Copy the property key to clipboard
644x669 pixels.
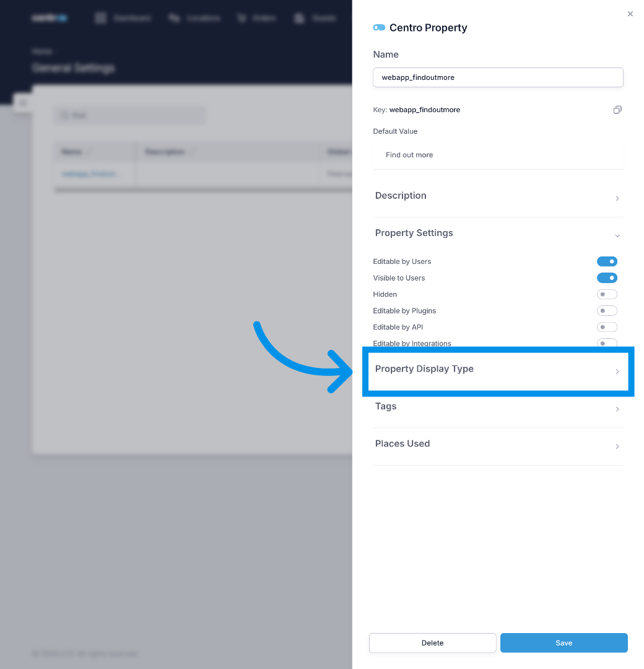pyautogui.click(x=617, y=110)
